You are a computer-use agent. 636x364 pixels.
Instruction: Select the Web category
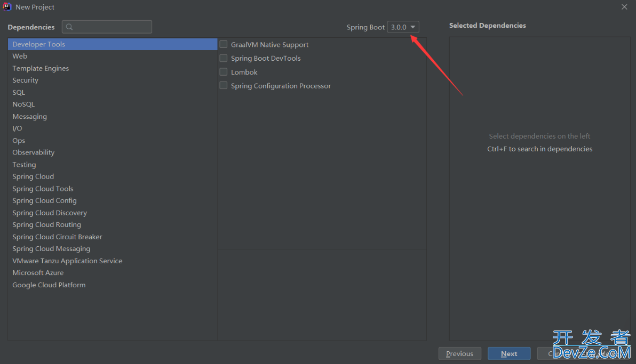(x=113, y=56)
